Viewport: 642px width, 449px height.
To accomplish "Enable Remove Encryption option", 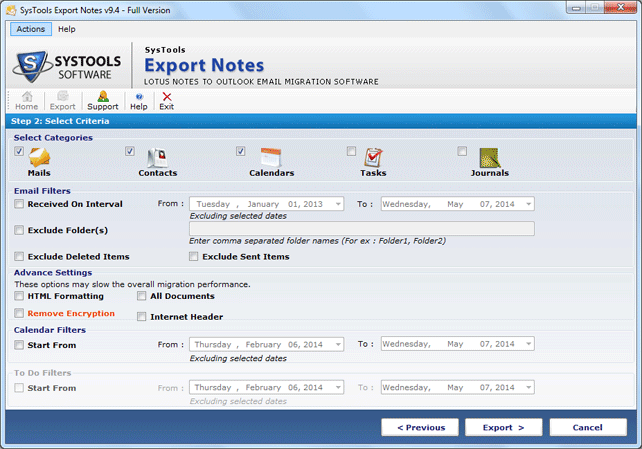I will click(x=19, y=314).
